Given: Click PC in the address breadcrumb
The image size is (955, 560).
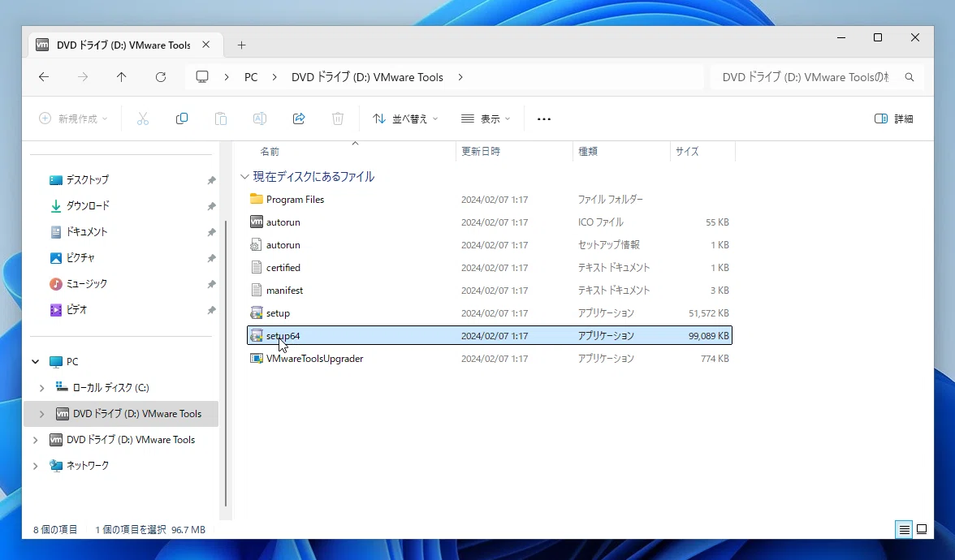Looking at the screenshot, I should (x=251, y=77).
